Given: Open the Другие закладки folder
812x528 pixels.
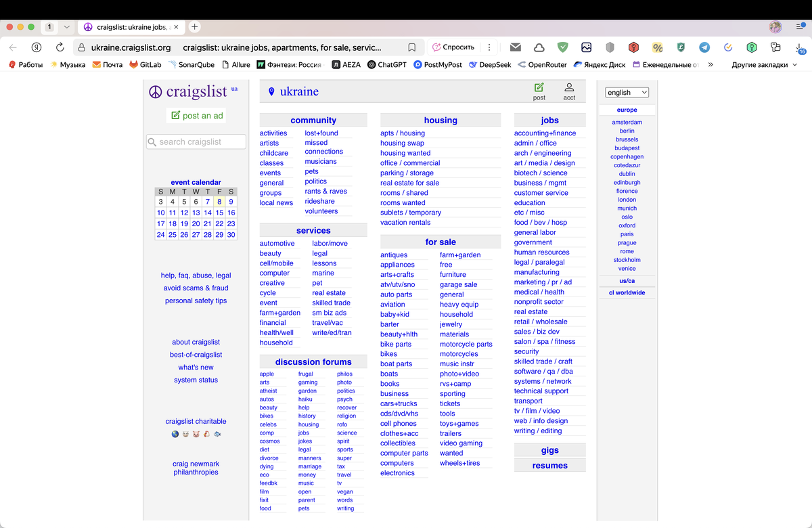Looking at the screenshot, I should 765,65.
